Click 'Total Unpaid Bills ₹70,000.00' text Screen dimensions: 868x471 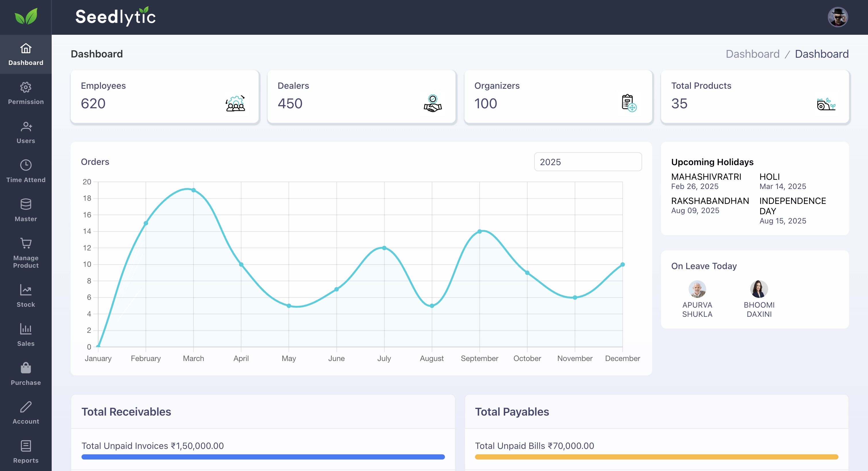pos(534,446)
